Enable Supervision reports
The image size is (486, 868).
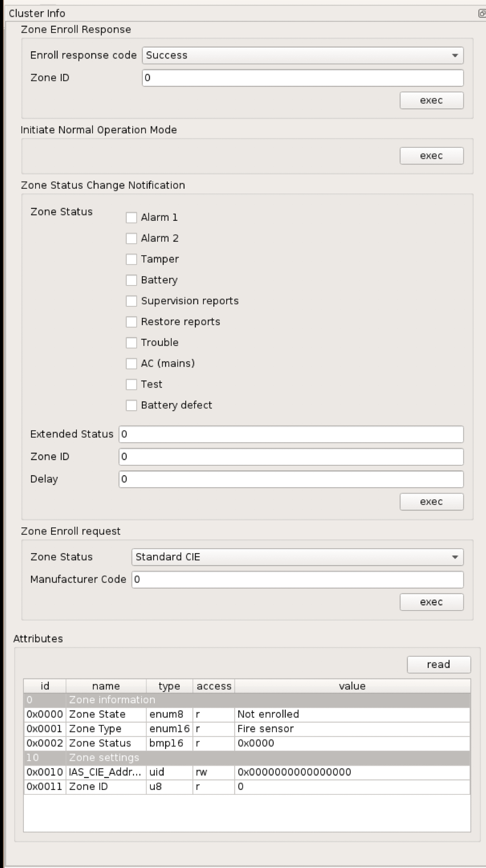(x=131, y=301)
